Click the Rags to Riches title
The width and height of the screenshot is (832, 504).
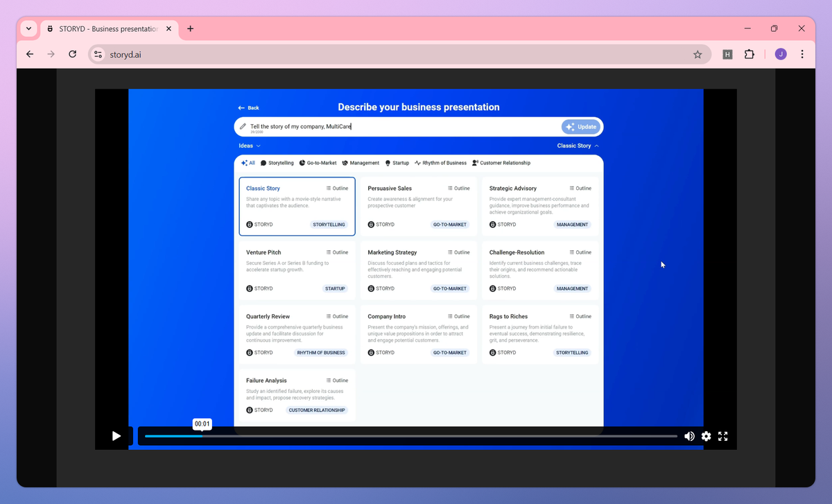point(508,317)
